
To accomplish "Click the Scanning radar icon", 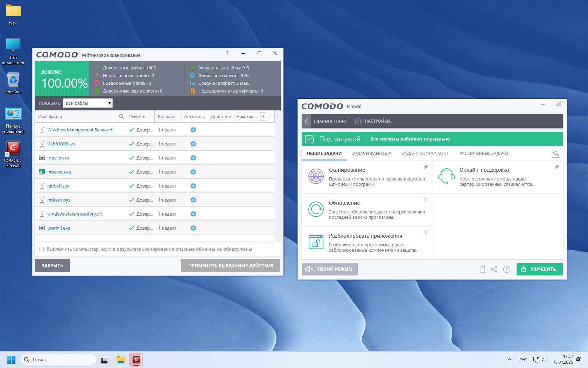I will click(316, 176).
